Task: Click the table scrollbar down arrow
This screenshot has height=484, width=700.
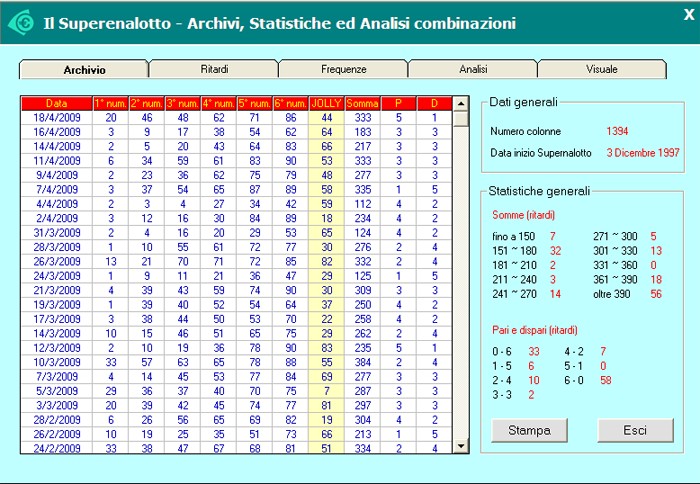Action: coord(461,446)
